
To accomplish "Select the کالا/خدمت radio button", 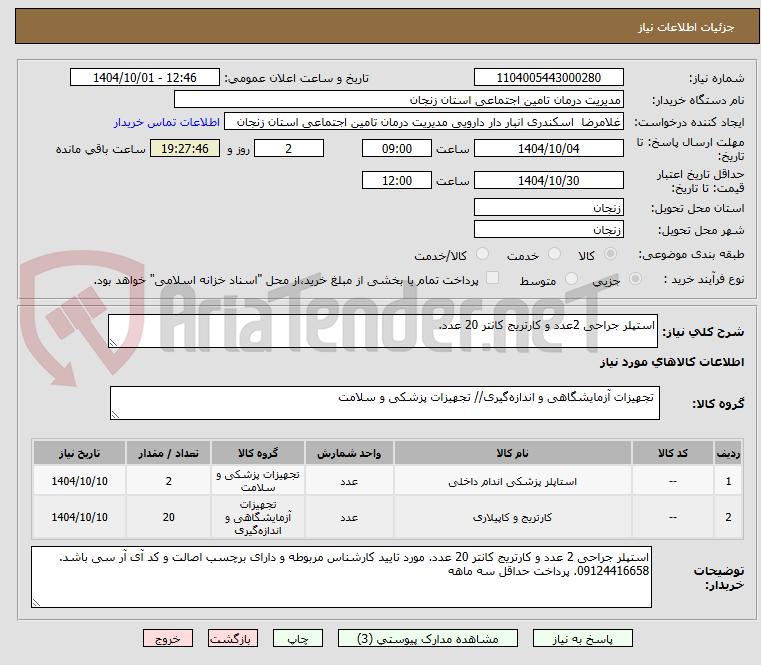I will (x=482, y=254).
